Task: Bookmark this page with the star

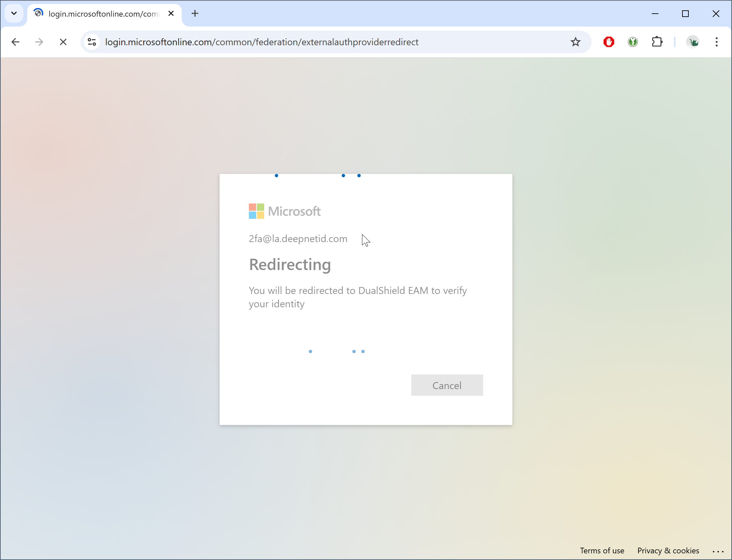Action: pyautogui.click(x=575, y=42)
